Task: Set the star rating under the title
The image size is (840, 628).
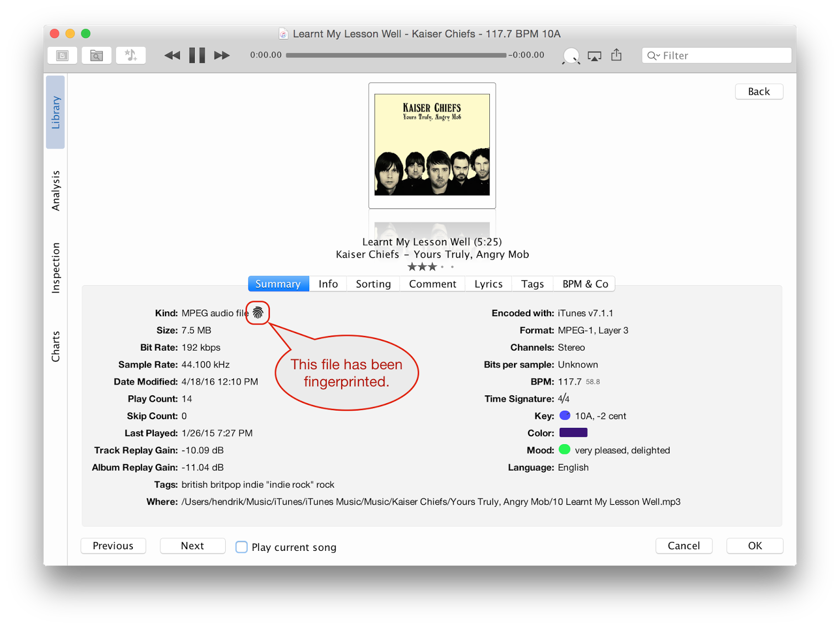Action: coord(430,267)
